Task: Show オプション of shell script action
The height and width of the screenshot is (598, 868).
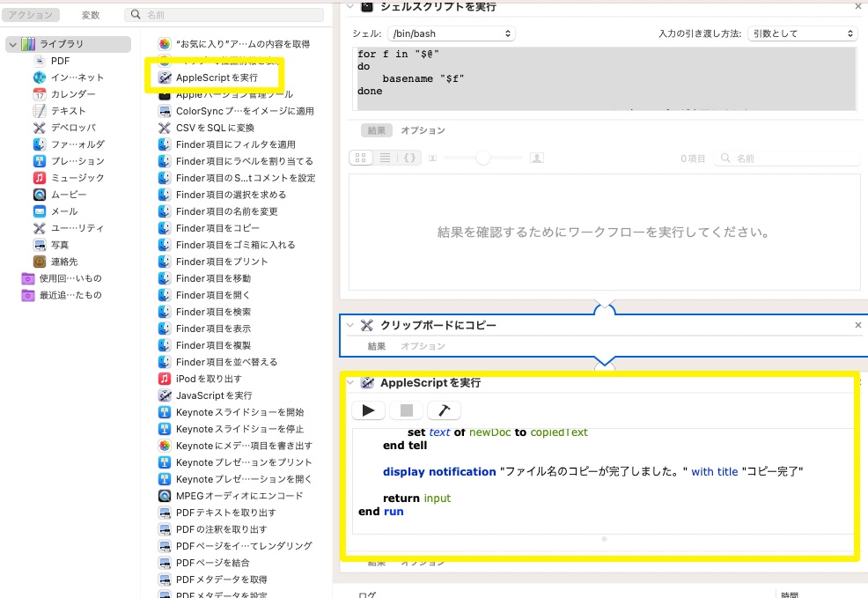Action: click(423, 130)
